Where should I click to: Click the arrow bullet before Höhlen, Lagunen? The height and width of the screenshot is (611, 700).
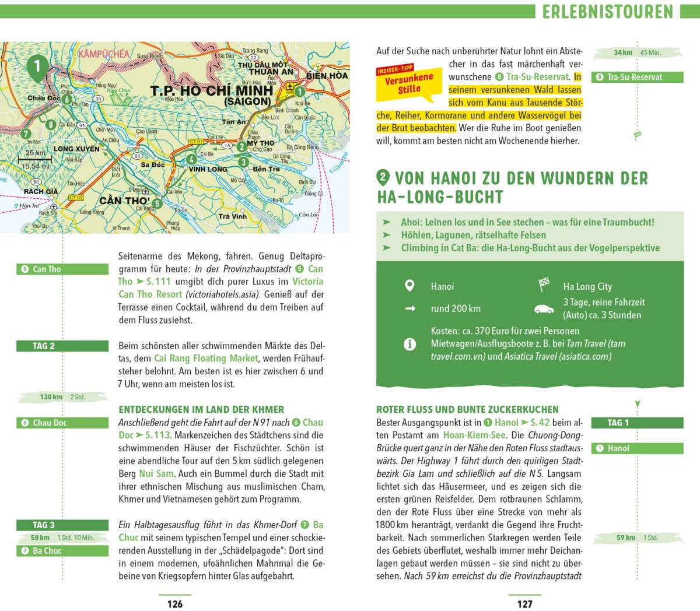[386, 235]
